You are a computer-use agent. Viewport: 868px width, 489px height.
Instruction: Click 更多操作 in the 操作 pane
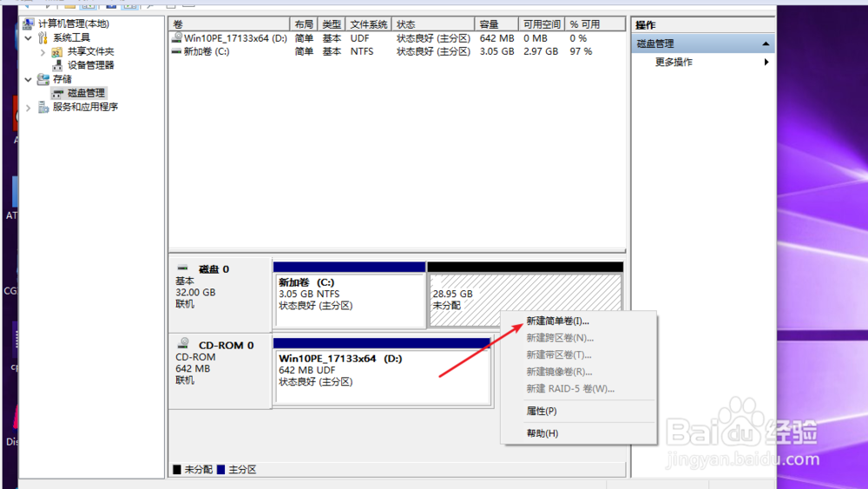(674, 62)
